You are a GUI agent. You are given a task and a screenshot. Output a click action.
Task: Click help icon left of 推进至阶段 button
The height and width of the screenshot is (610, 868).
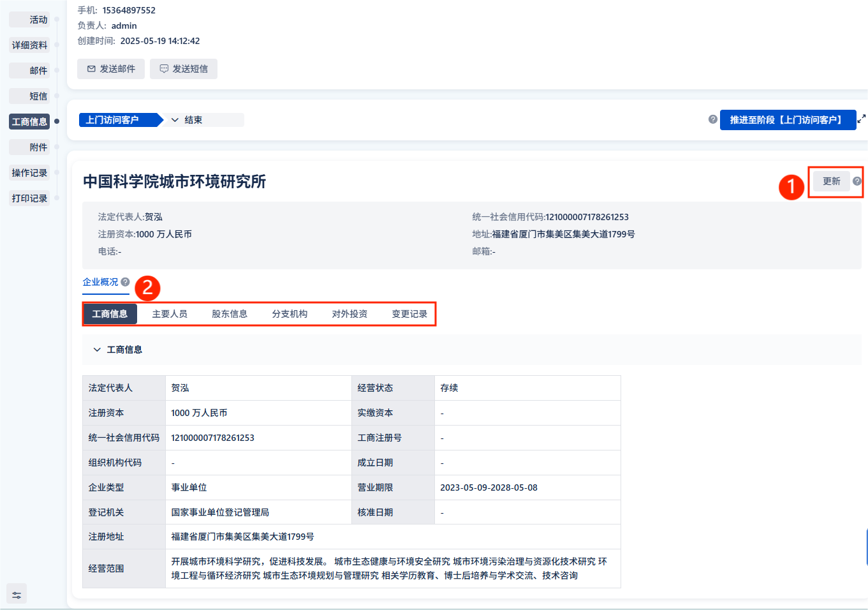[x=713, y=119]
